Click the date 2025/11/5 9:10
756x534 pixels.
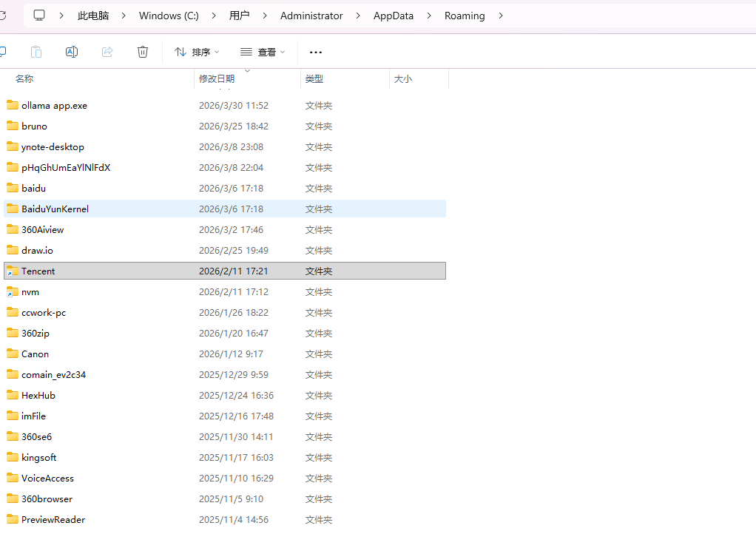point(231,498)
